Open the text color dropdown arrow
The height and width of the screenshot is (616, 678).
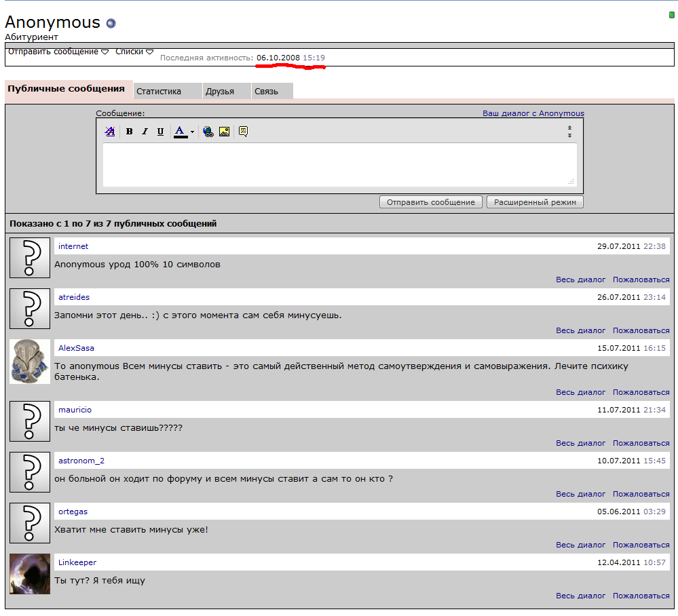[192, 132]
